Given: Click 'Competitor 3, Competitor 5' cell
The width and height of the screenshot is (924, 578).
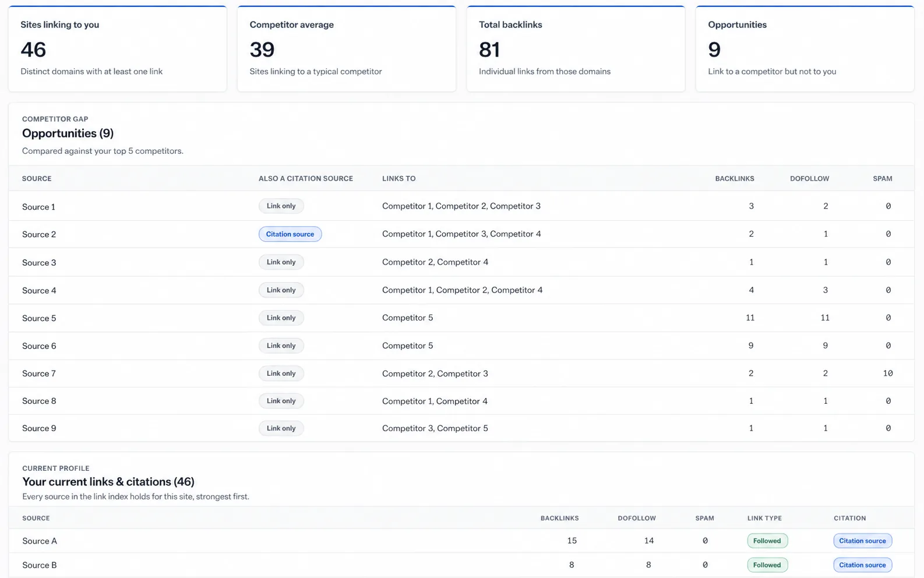Looking at the screenshot, I should 435,428.
